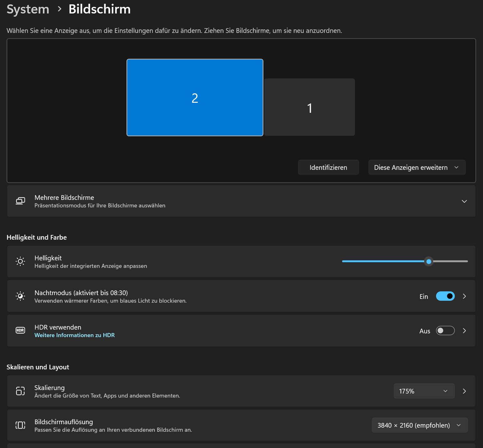The image size is (483, 448).
Task: Turn off the Nachtmodus toggle
Action: point(445,296)
